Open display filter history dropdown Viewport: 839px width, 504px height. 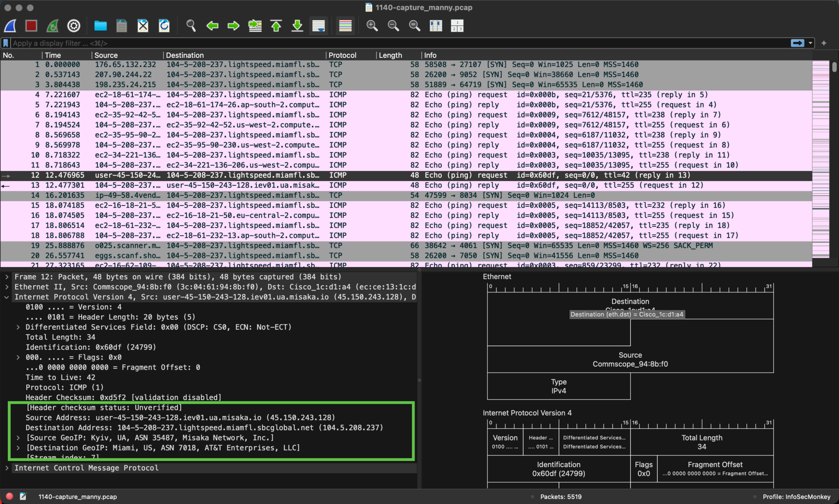810,43
